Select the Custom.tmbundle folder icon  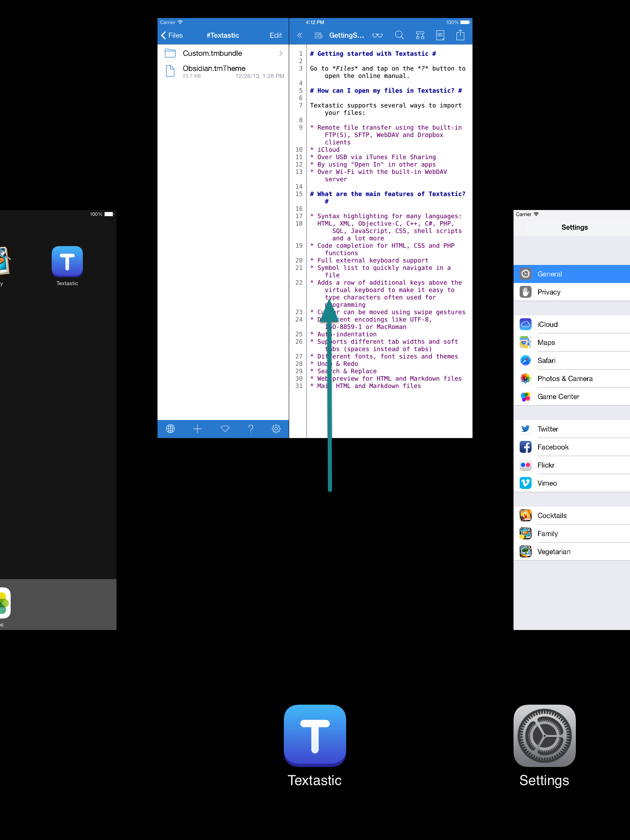tap(170, 53)
